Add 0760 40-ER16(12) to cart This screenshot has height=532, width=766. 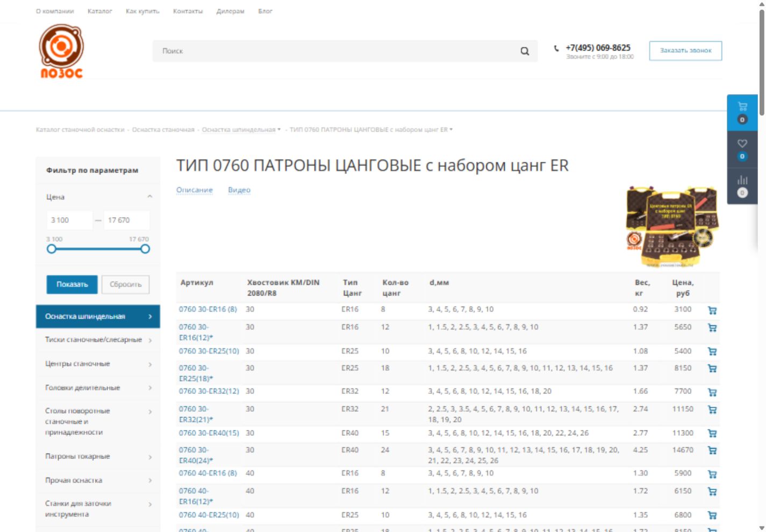pyautogui.click(x=712, y=491)
